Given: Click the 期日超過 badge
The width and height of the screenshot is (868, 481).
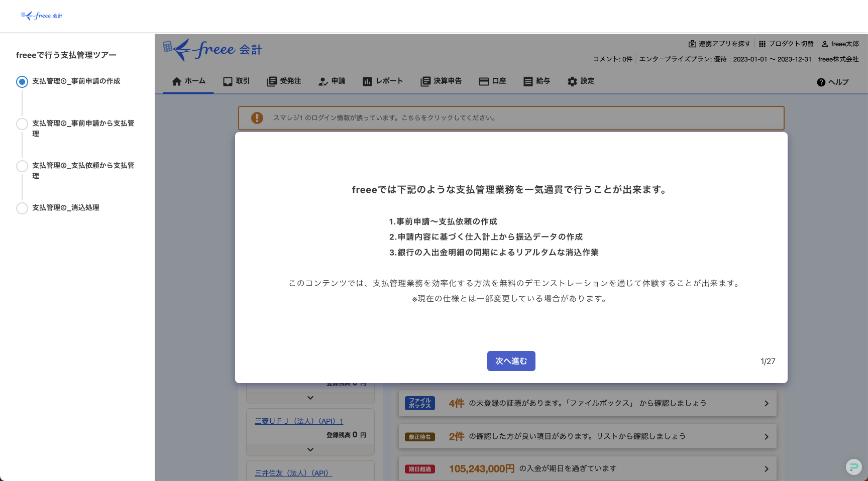Looking at the screenshot, I should click(420, 469).
